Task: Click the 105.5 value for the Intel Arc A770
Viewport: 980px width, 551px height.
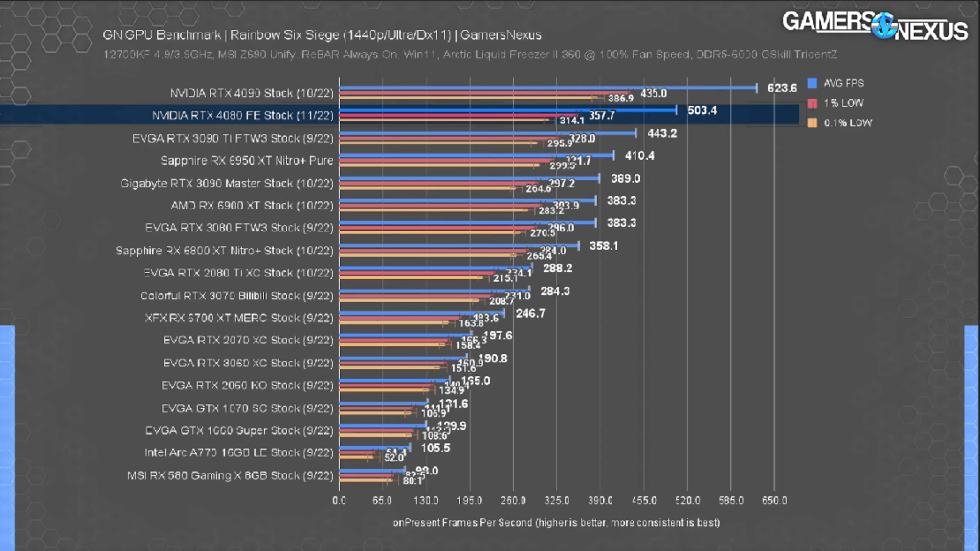Action: pyautogui.click(x=435, y=448)
